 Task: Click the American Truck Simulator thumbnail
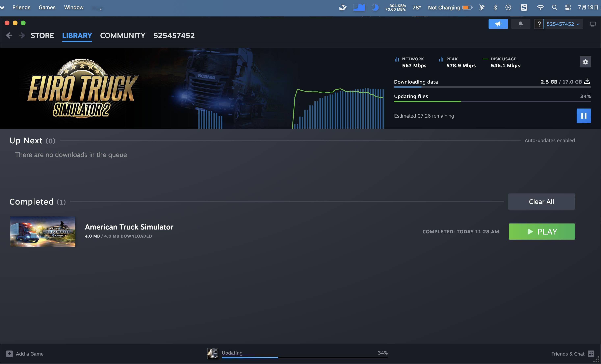[x=43, y=232]
